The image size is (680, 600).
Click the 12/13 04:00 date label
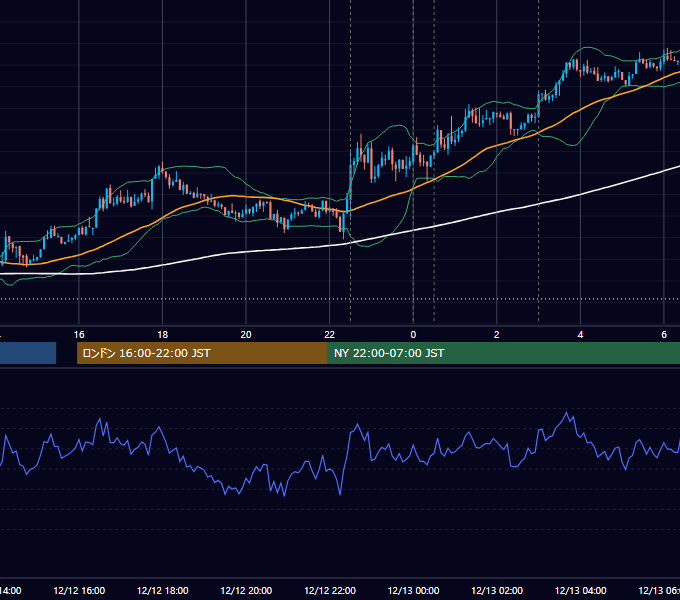coord(581,590)
